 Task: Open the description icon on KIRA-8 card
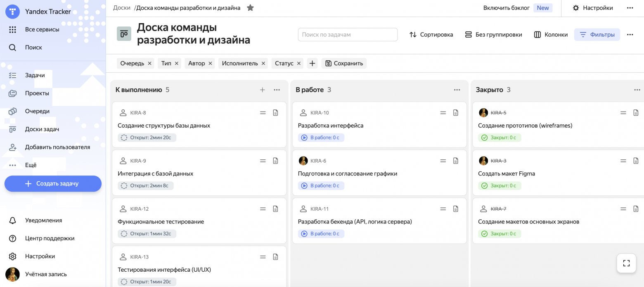click(x=275, y=112)
